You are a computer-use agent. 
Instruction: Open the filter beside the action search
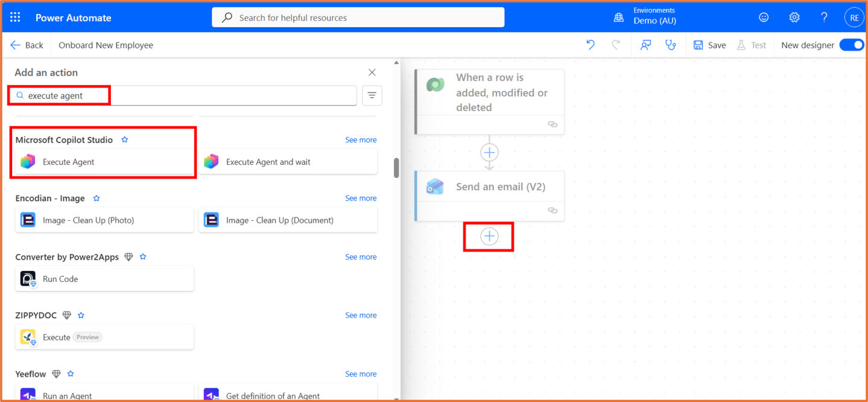(372, 95)
